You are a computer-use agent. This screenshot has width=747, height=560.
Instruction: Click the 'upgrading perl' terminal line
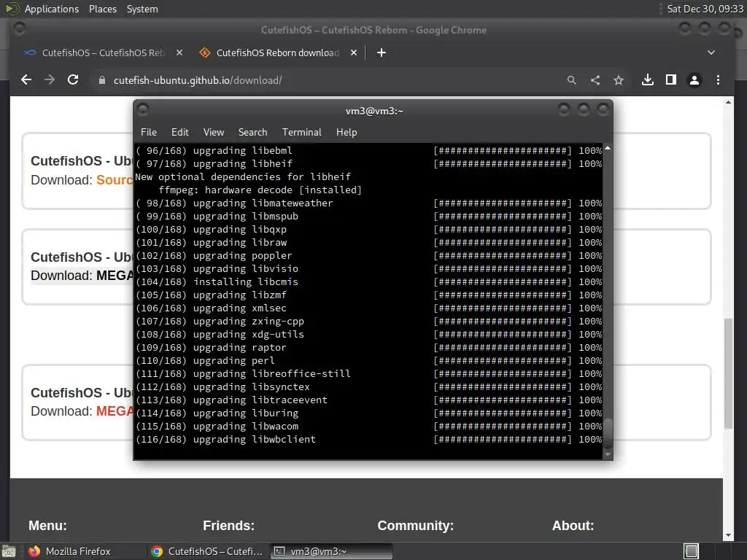coord(205,360)
